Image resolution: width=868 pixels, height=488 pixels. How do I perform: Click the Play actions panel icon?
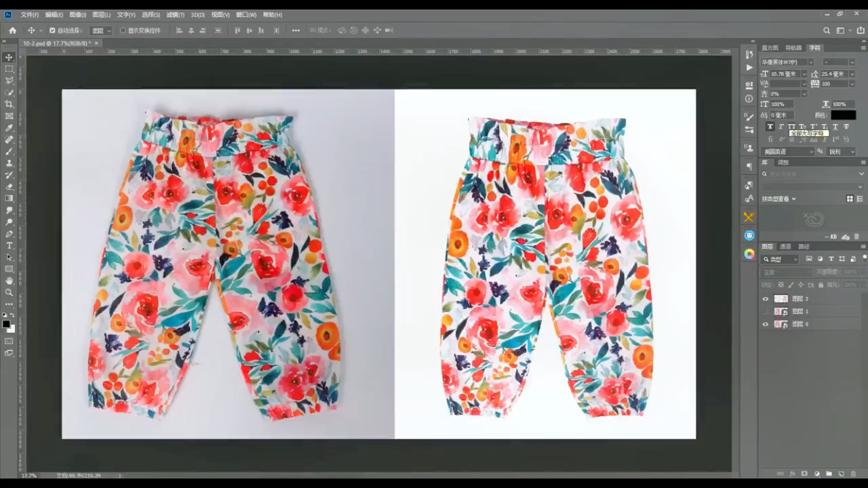[749, 67]
